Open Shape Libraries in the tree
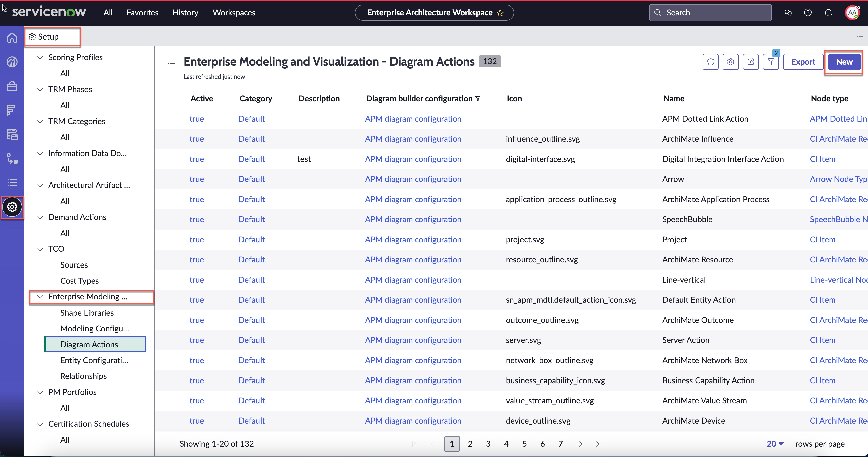Image resolution: width=868 pixels, height=457 pixels. pyautogui.click(x=87, y=313)
